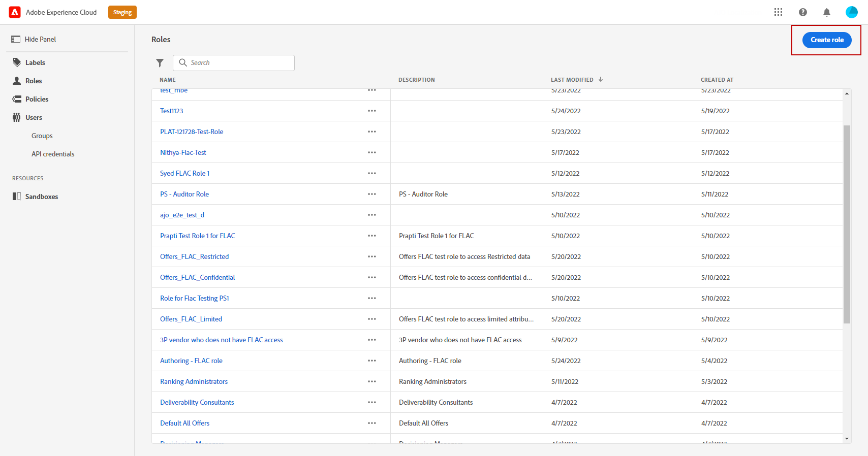Open the Offers_FLAC_Restricted role link
This screenshot has height=456, width=868.
coord(194,256)
